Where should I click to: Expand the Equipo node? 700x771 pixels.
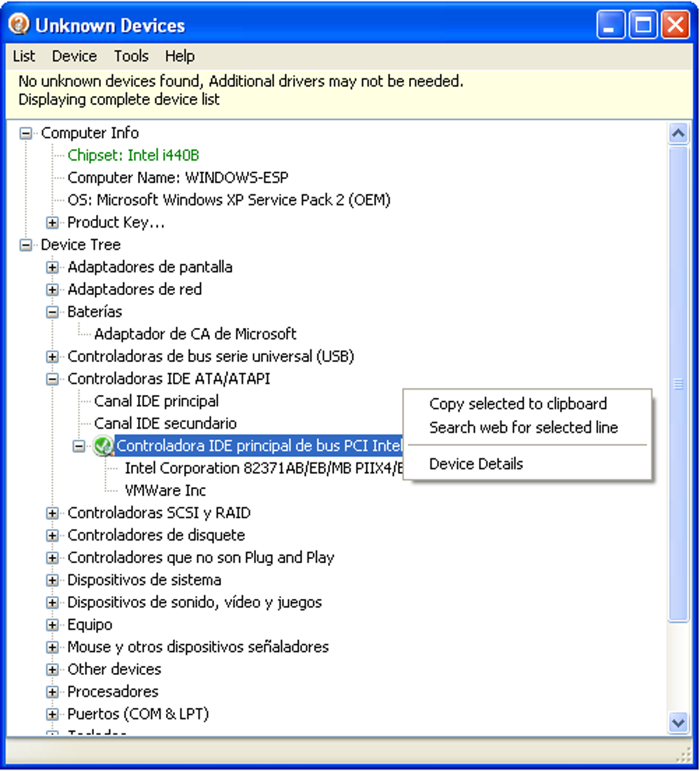(52, 625)
